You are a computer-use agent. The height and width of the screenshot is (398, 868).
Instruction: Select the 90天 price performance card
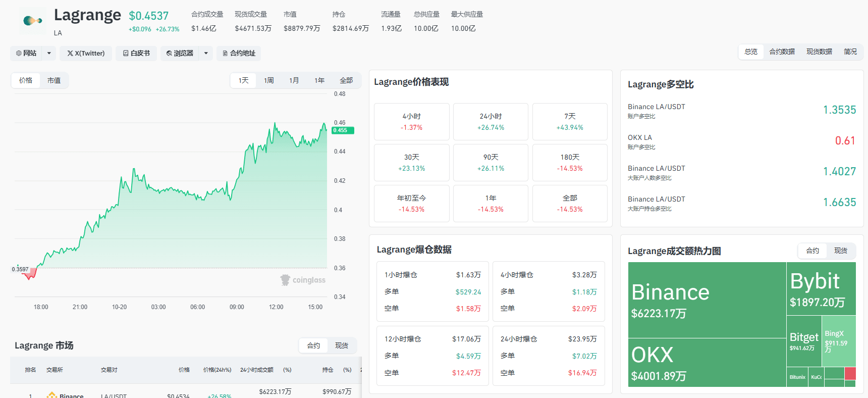491,163
